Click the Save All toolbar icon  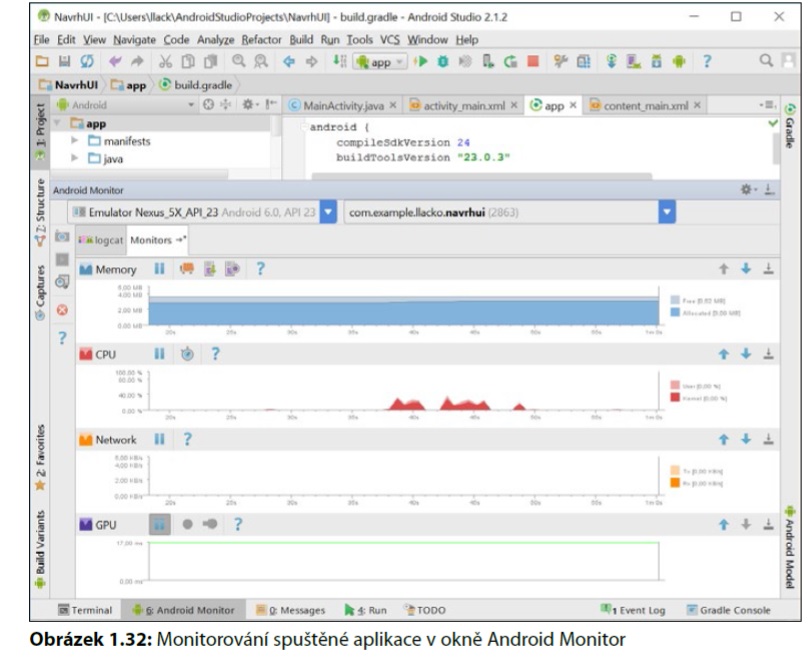[64, 61]
